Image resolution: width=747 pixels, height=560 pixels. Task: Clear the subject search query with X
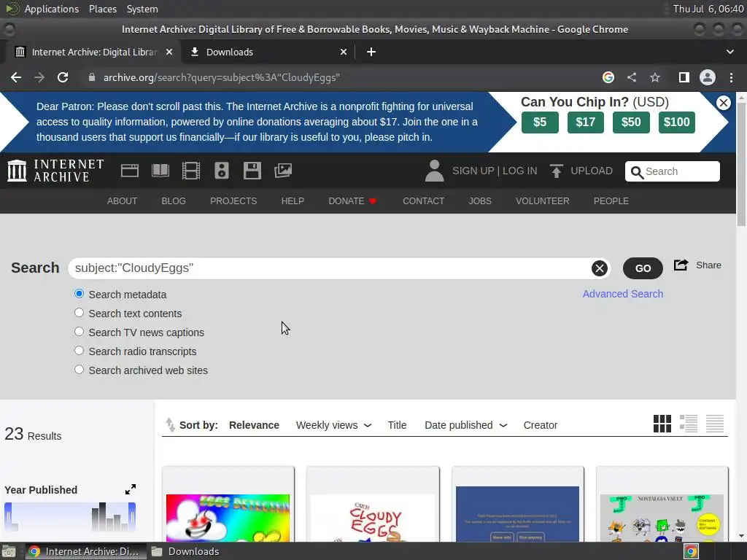point(600,268)
